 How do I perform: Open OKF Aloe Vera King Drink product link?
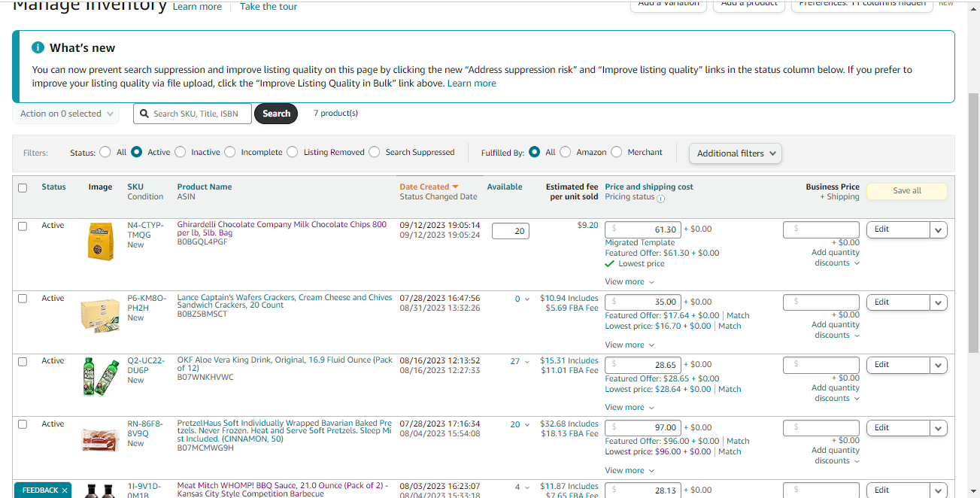(284, 364)
